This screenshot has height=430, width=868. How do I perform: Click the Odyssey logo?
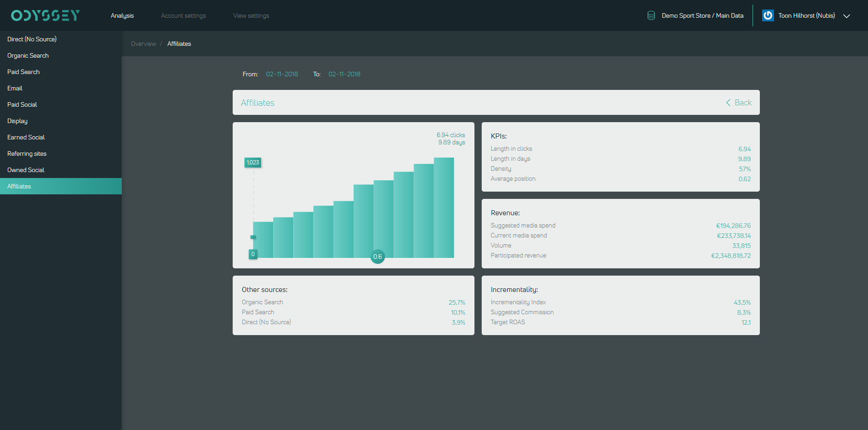pyautogui.click(x=45, y=15)
